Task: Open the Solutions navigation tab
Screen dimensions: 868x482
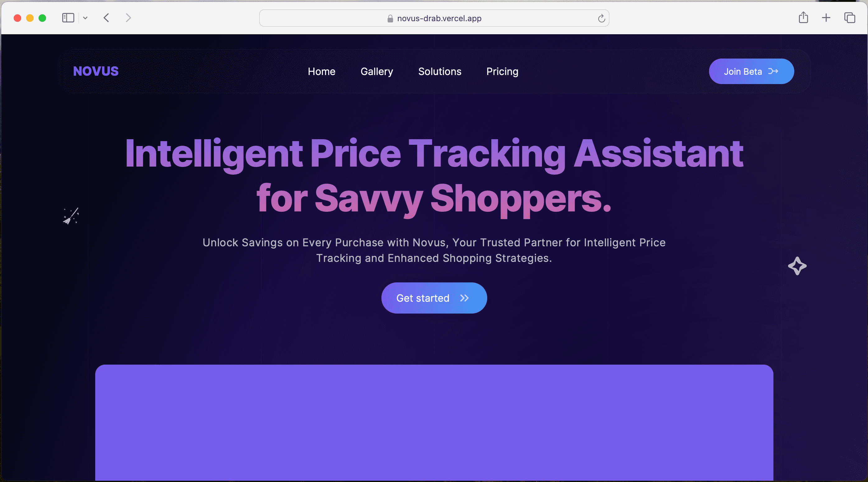Action: pyautogui.click(x=439, y=71)
